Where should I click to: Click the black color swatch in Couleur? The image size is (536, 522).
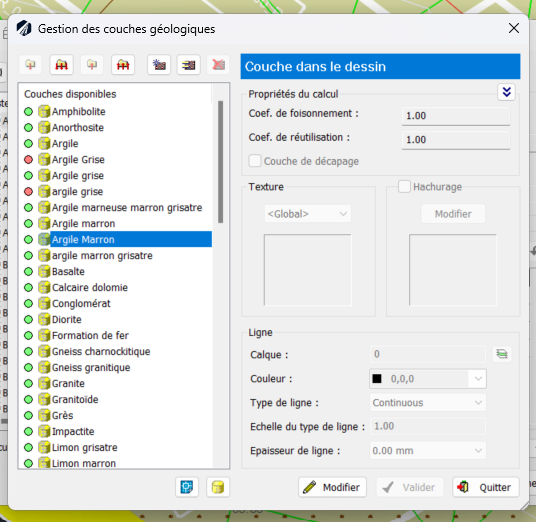pos(377,379)
